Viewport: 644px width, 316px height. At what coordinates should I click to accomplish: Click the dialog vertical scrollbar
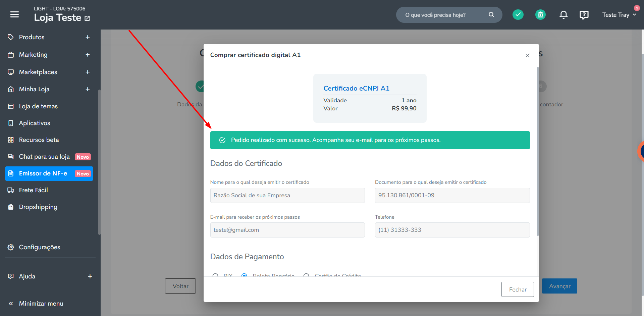(538, 151)
